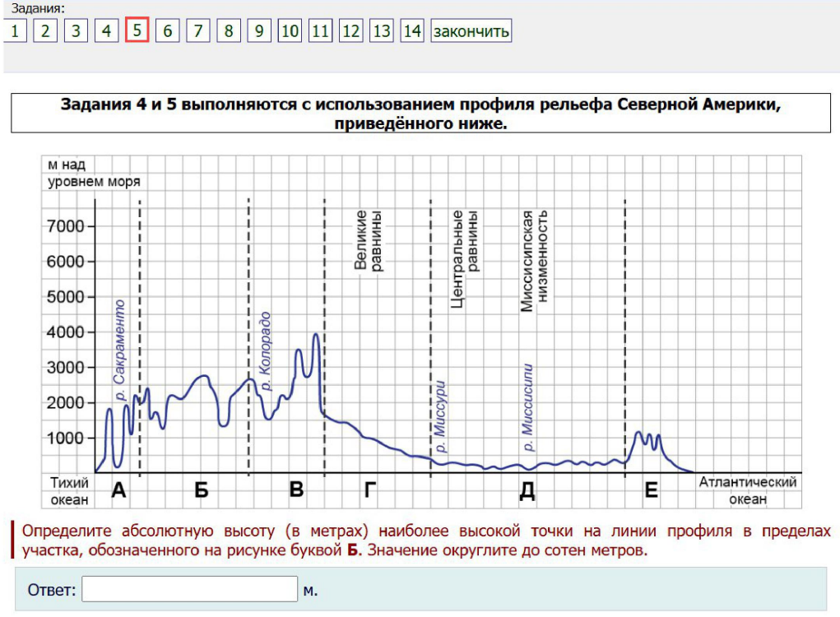840x617 pixels.
Task: Open task number 8
Action: click(x=228, y=31)
